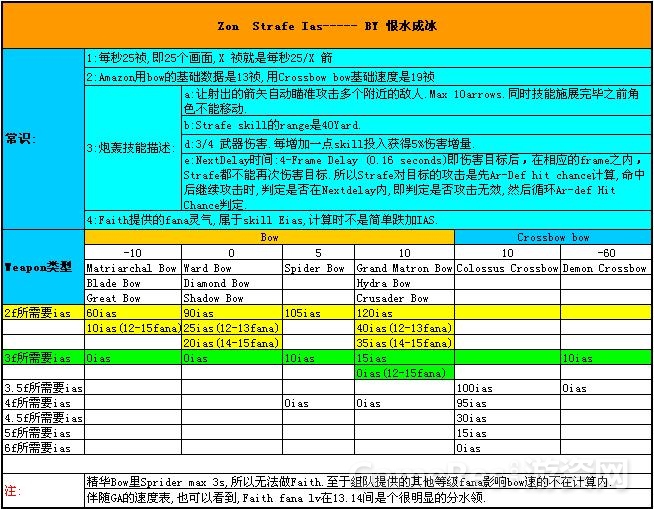
Task: Click the 'Hydra Bow' cell
Action: pos(404,283)
